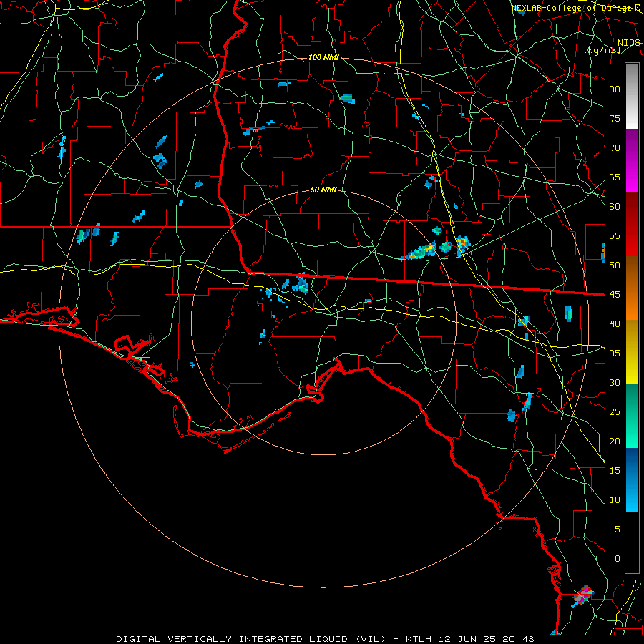The height and width of the screenshot is (644, 644).
Task: Click the red segment of the color bar
Action: [x=632, y=225]
